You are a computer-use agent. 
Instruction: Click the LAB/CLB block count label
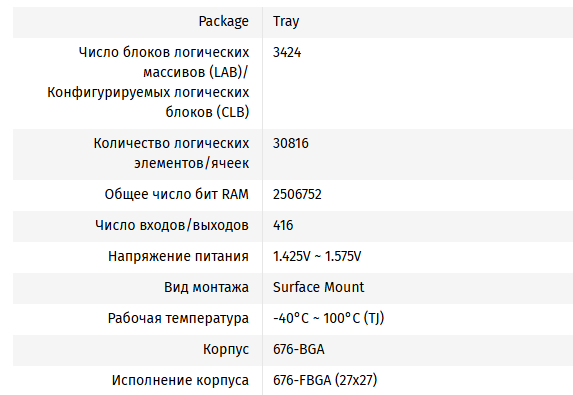coord(148,82)
